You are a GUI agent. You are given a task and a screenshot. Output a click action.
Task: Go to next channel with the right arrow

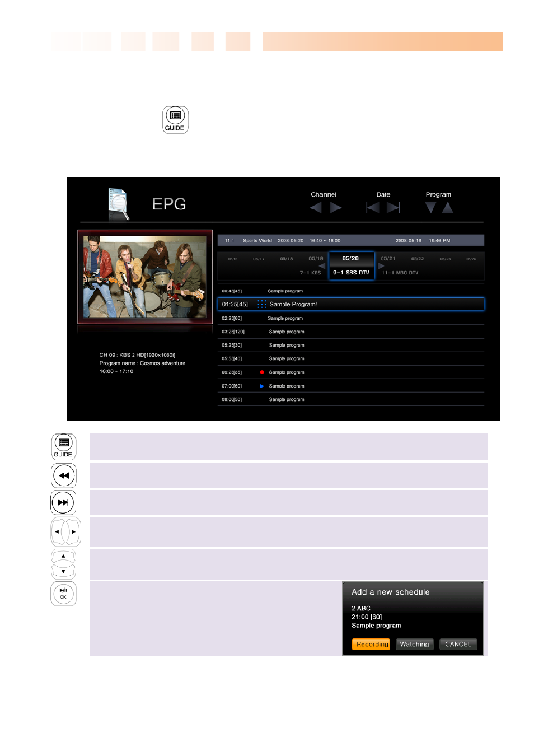[336, 208]
